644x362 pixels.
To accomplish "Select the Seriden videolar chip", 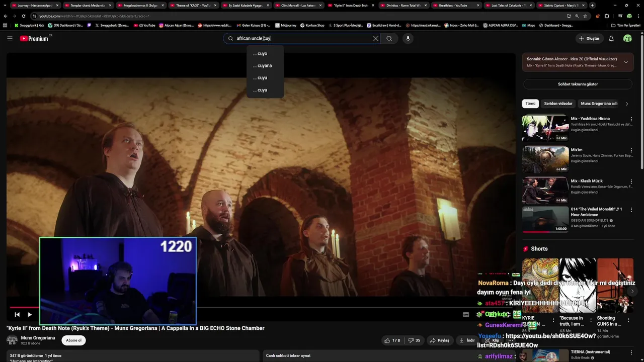I will coord(558,104).
